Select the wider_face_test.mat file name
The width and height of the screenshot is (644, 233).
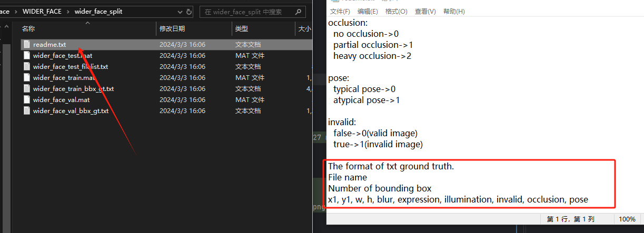[x=63, y=56]
